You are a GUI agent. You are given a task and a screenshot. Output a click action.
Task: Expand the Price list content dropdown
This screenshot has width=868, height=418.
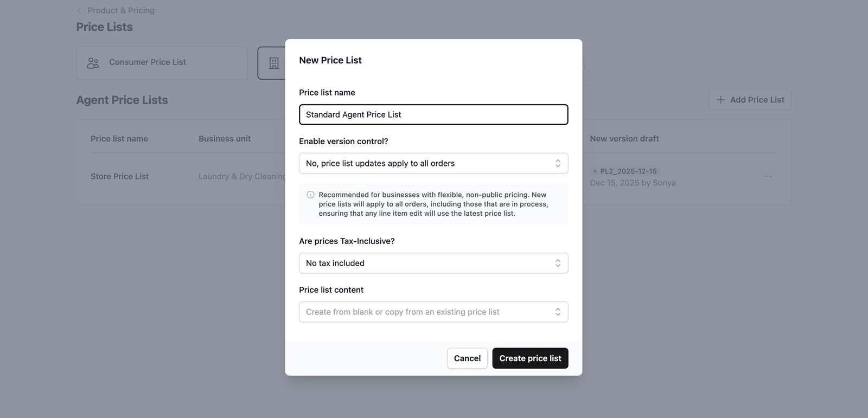pos(433,312)
